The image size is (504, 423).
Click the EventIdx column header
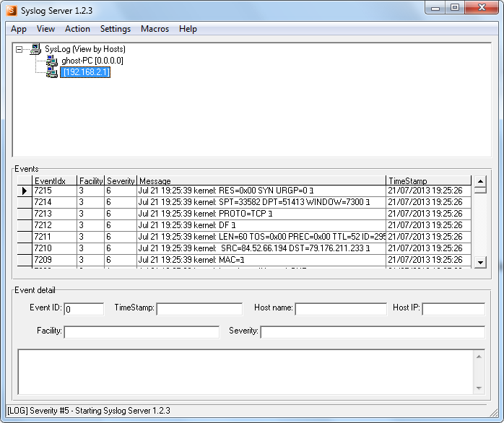pyautogui.click(x=55, y=180)
